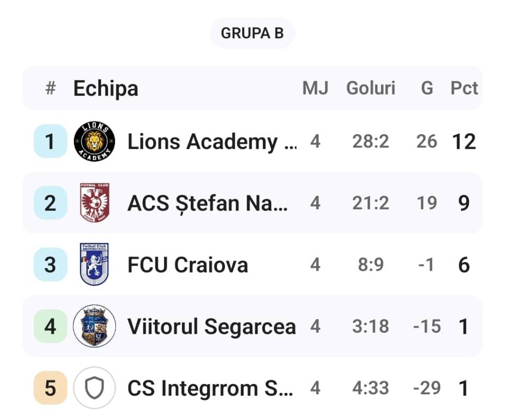Click the MJ column header
The width and height of the screenshot is (505, 420).
point(315,88)
